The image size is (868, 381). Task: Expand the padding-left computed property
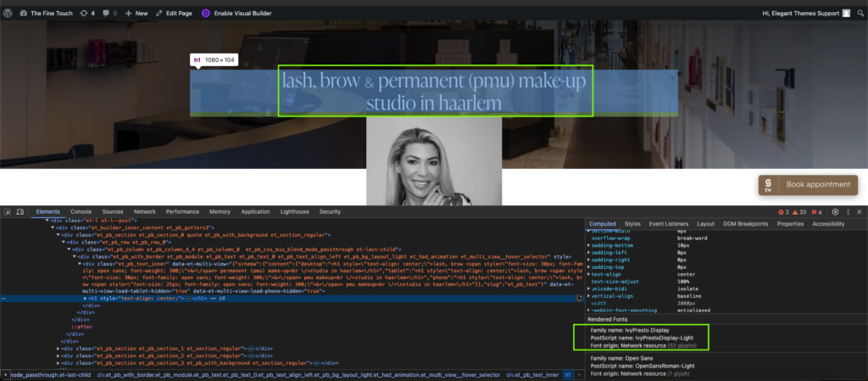point(589,252)
